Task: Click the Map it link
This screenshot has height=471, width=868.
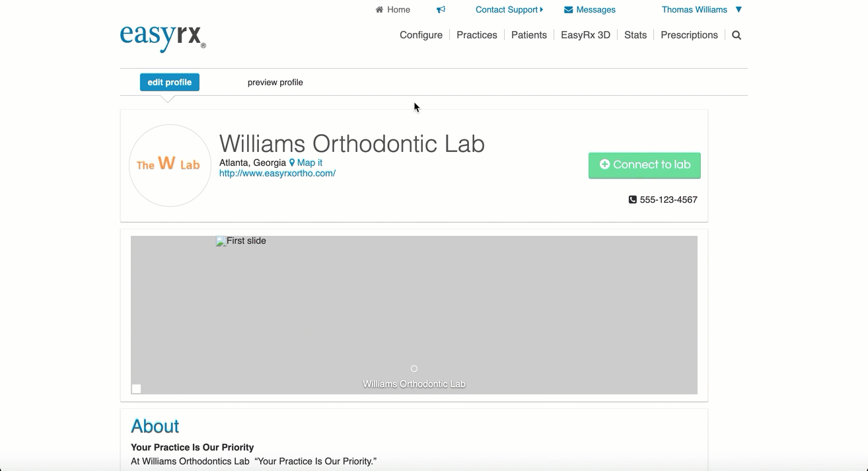Action: click(306, 163)
